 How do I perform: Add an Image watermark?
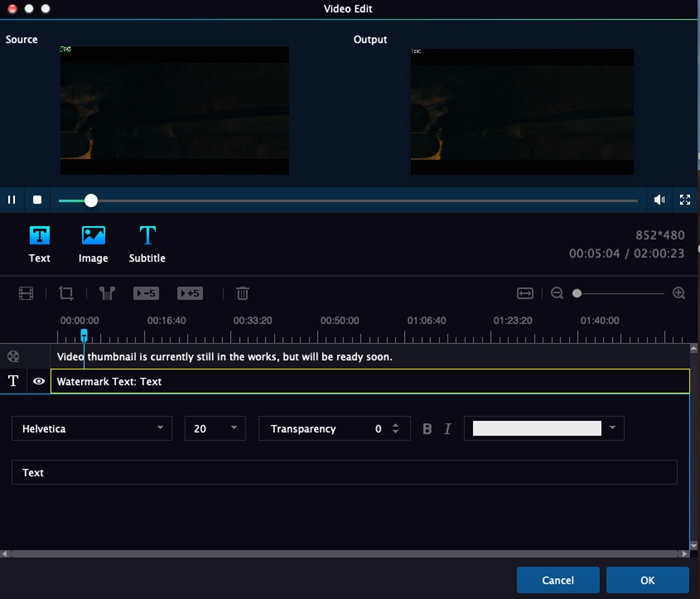tap(93, 243)
